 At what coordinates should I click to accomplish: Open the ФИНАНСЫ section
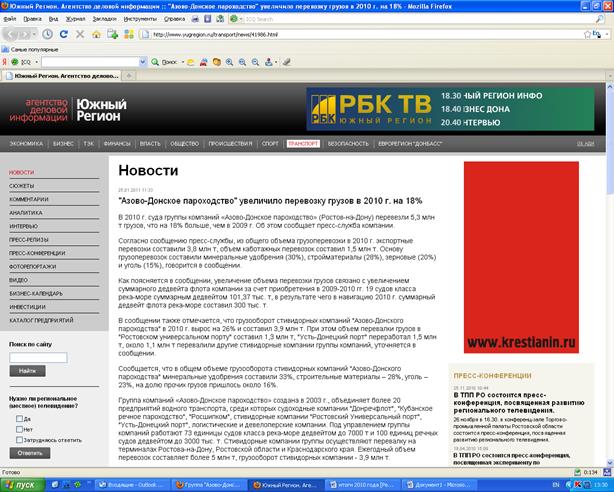coord(117,144)
